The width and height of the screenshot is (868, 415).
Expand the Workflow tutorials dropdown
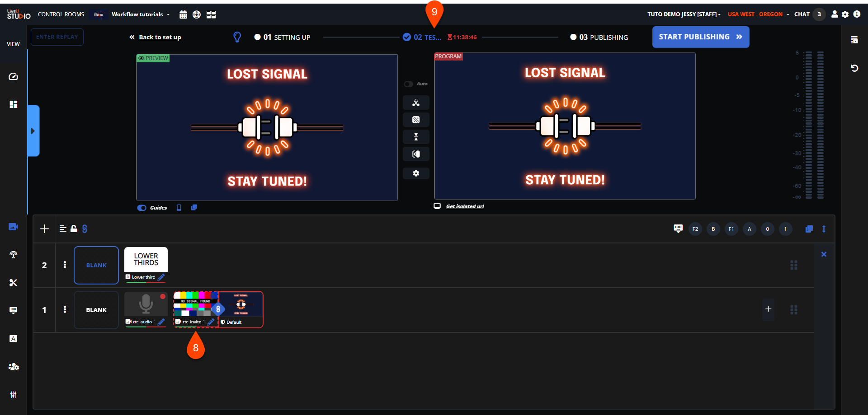click(141, 14)
